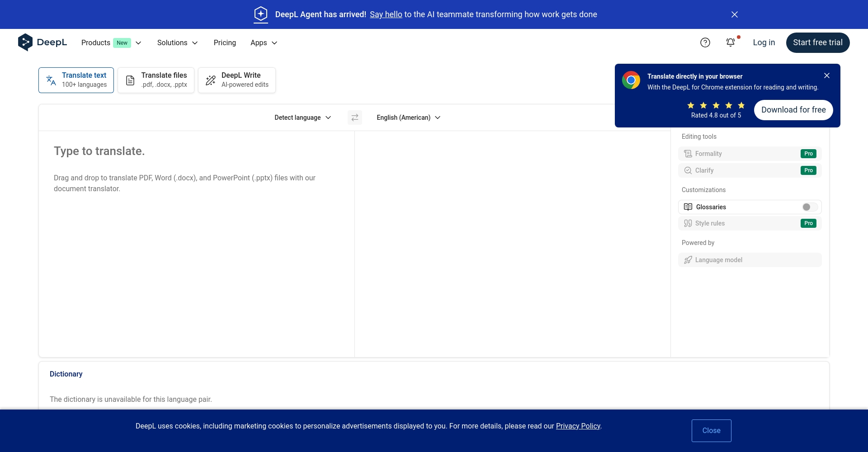Go to the Pricing page
Viewport: 868px width, 452px height.
point(225,42)
